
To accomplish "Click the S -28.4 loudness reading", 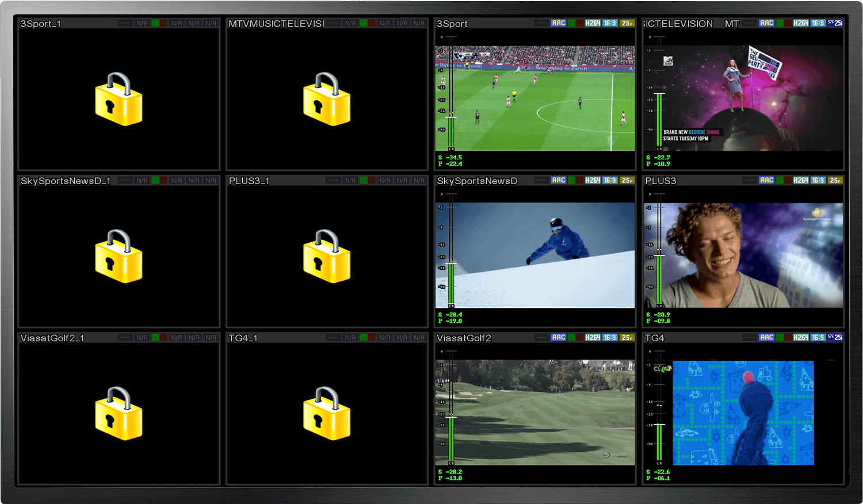I will point(450,314).
